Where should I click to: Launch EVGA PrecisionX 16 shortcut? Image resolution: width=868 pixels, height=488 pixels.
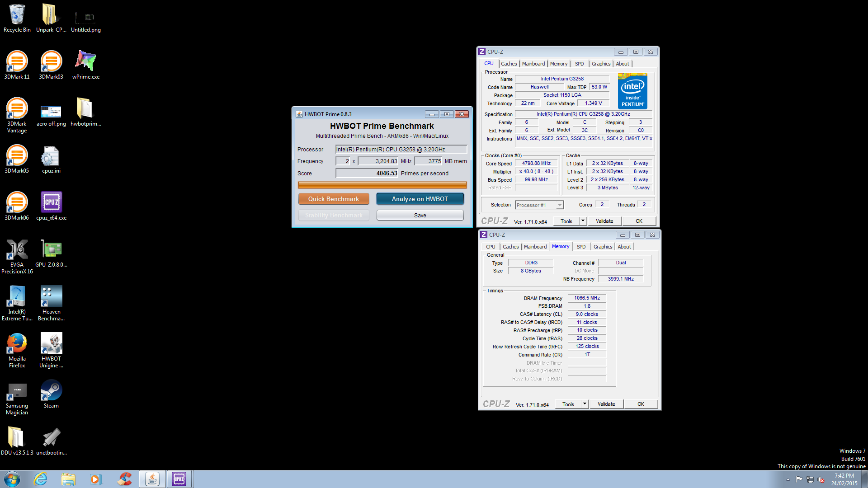pyautogui.click(x=17, y=256)
